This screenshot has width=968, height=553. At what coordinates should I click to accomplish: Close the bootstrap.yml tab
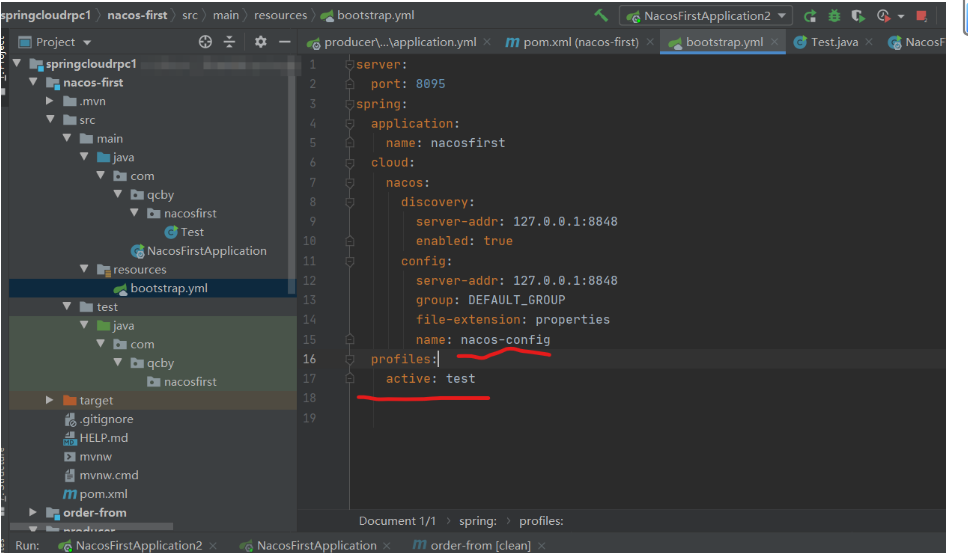774,42
